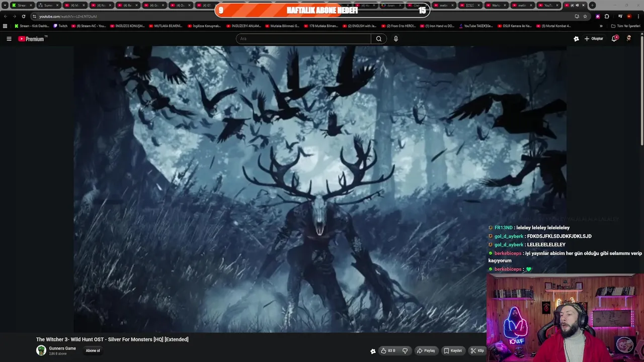Open MUTLAKA BİLMENİ bookmark
This screenshot has width=644, height=362.
pyautogui.click(x=166, y=26)
